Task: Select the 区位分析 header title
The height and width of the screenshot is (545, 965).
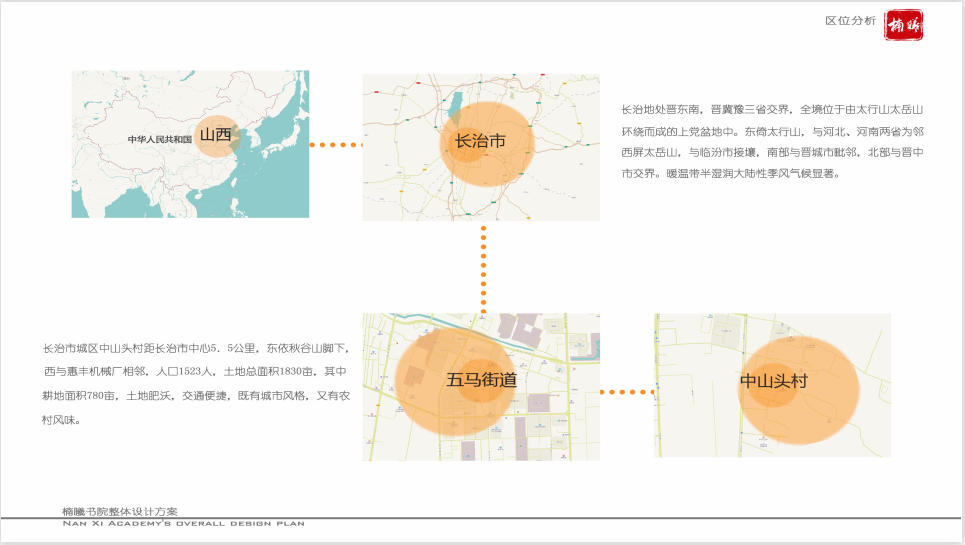Action: tap(850, 21)
